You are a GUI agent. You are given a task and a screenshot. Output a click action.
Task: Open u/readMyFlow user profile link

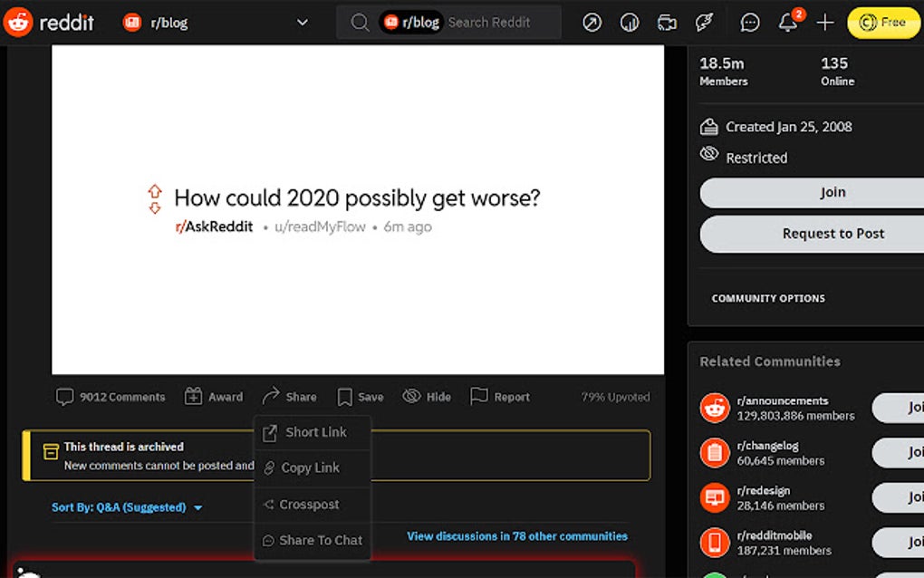[x=320, y=226]
